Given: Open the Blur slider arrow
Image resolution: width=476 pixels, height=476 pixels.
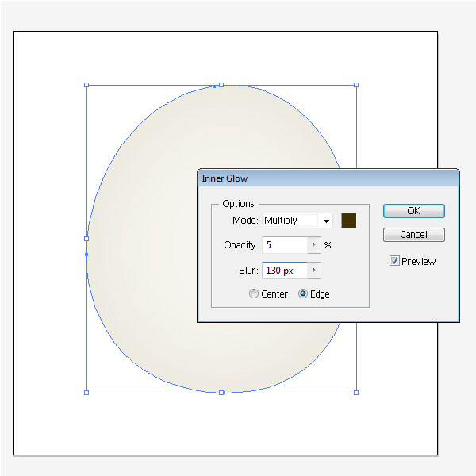Looking at the screenshot, I should (314, 271).
